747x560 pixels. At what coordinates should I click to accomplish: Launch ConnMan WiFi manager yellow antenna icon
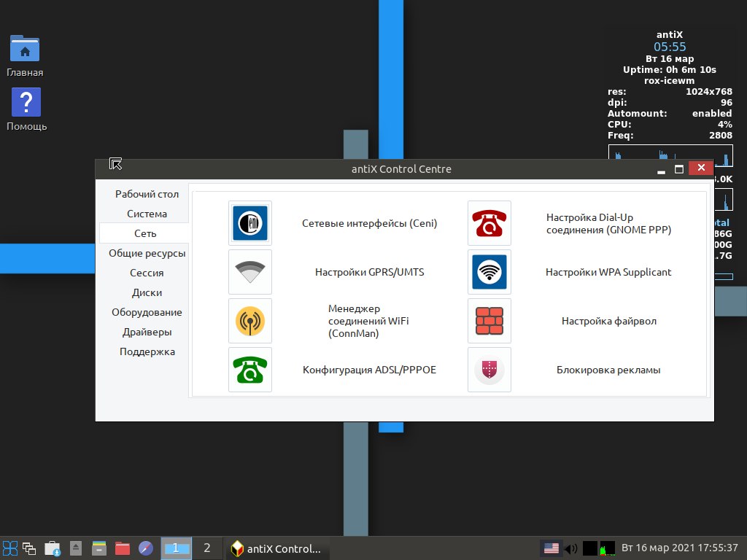(250, 321)
